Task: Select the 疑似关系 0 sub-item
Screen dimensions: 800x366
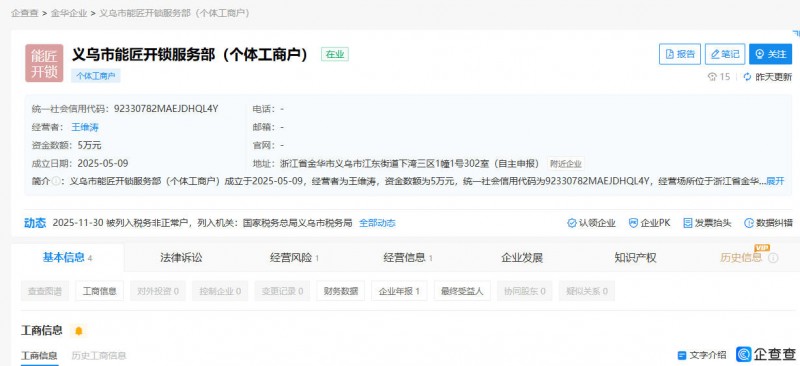Action: coord(587,291)
